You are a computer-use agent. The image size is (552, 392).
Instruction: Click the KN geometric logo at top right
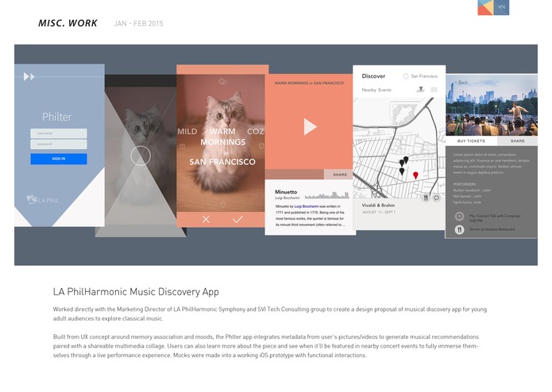point(493,7)
